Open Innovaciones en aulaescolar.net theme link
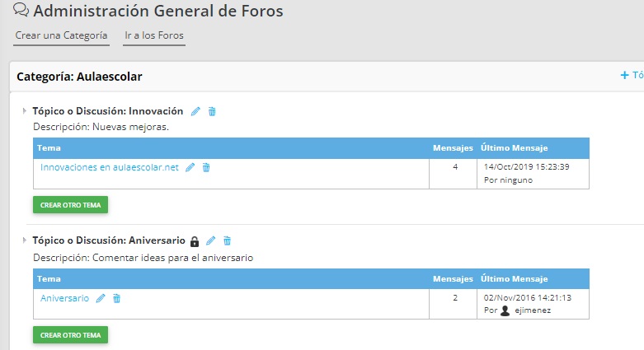 (x=109, y=167)
